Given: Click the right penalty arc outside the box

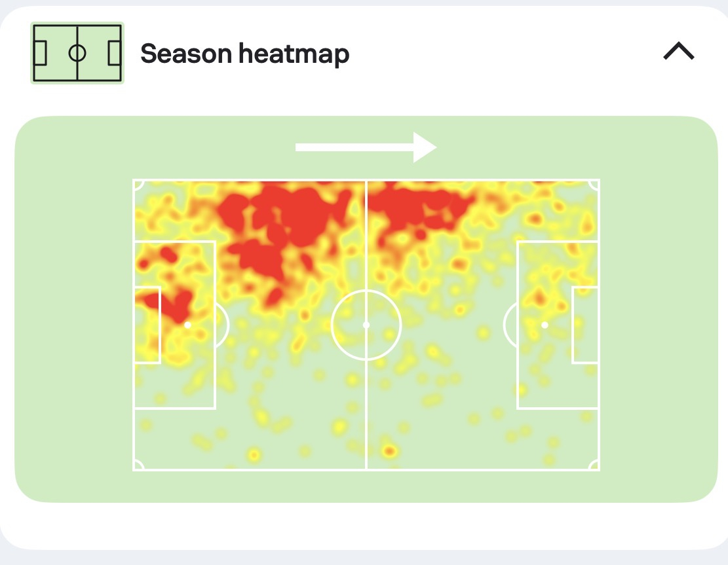Looking at the screenshot, I should pyautogui.click(x=510, y=325).
